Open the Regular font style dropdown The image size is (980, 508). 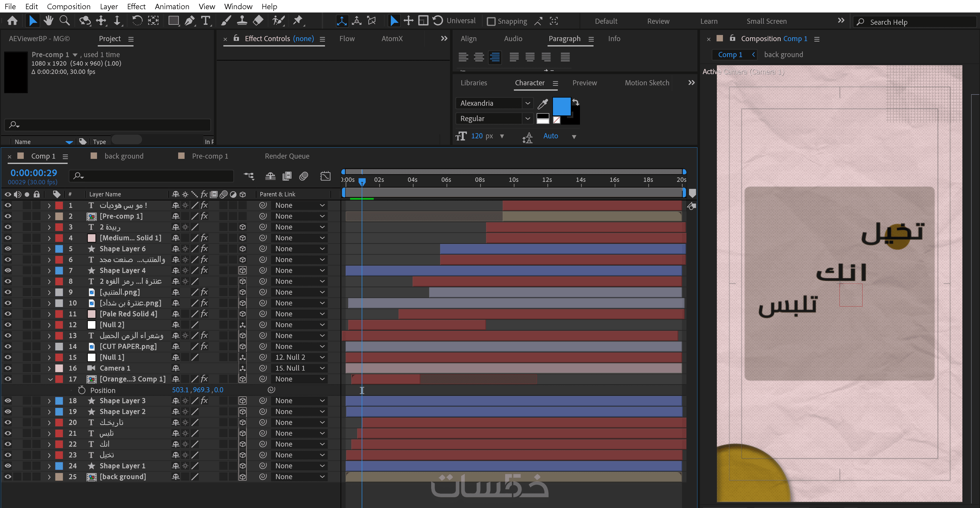pos(528,118)
